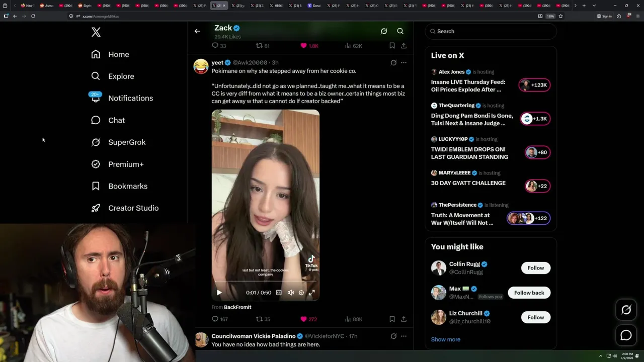Click Follow back for Max
This screenshot has height=362, width=644.
529,293
